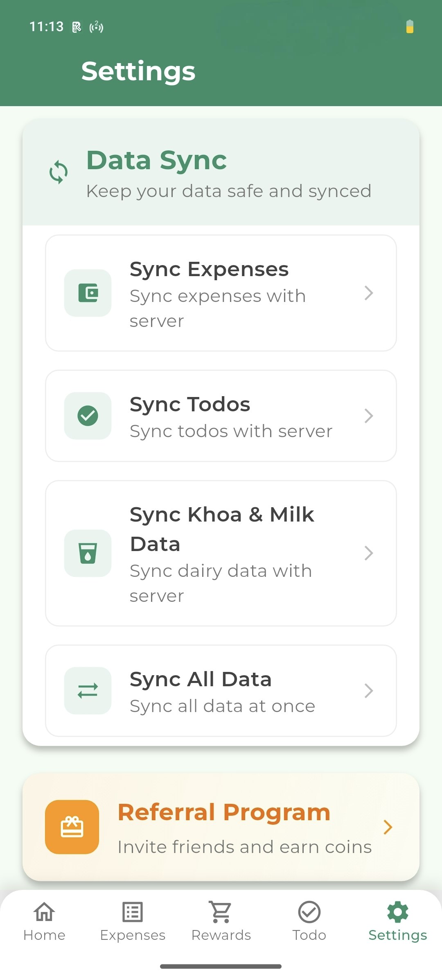Tap the Rewards cart icon in bottom bar

pyautogui.click(x=221, y=912)
